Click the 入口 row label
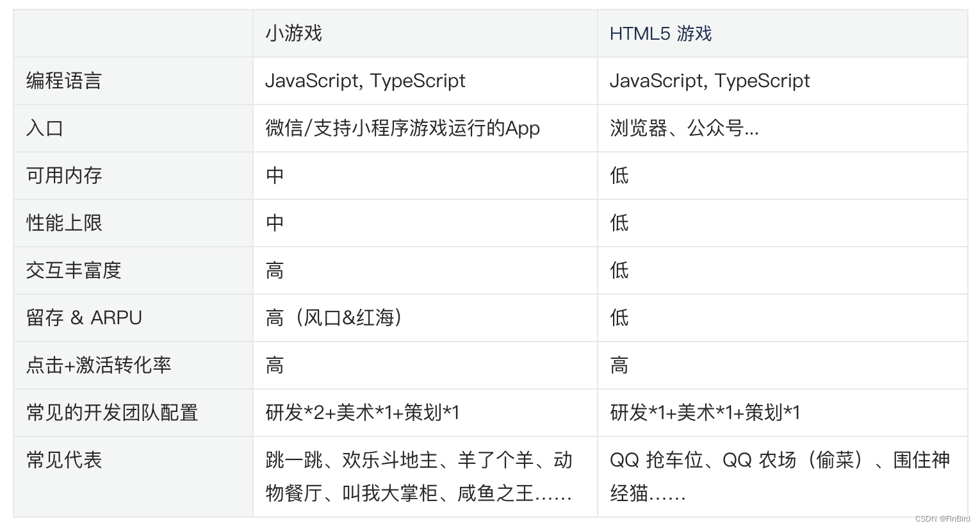The image size is (980, 528). (45, 128)
